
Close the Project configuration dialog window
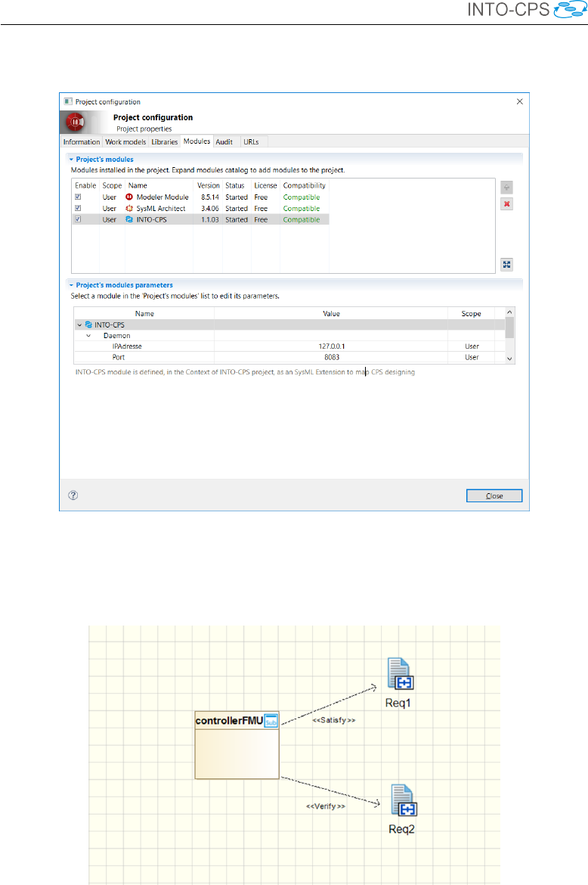pyautogui.click(x=520, y=101)
